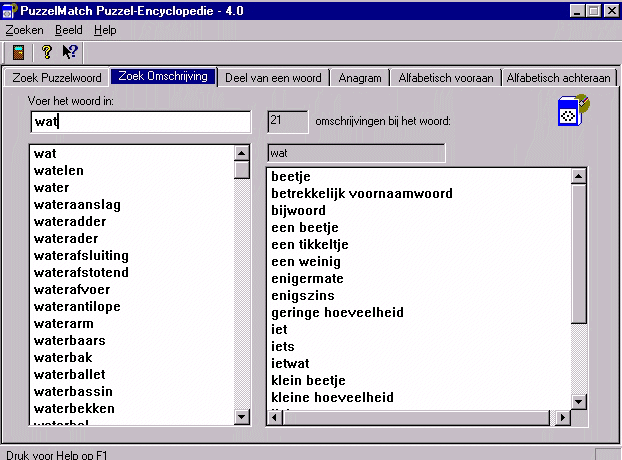
Task: Click the application icon in title bar
Action: [10, 10]
